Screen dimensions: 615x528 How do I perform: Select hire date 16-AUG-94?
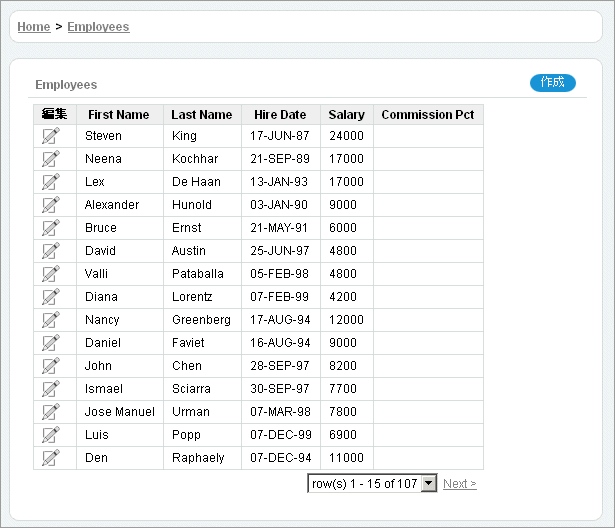point(280,343)
